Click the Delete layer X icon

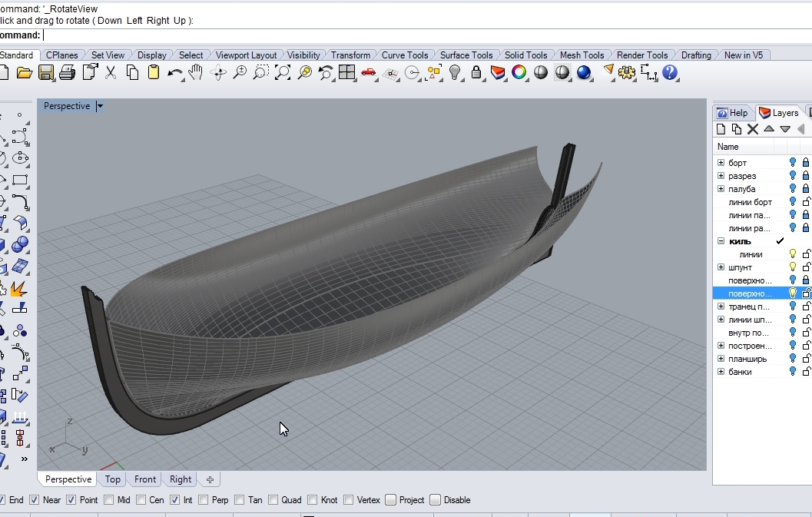pyautogui.click(x=753, y=129)
